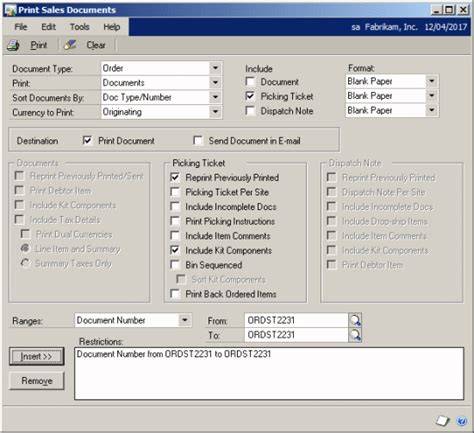Check the Include Dispatch Note checkbox

tap(250, 111)
